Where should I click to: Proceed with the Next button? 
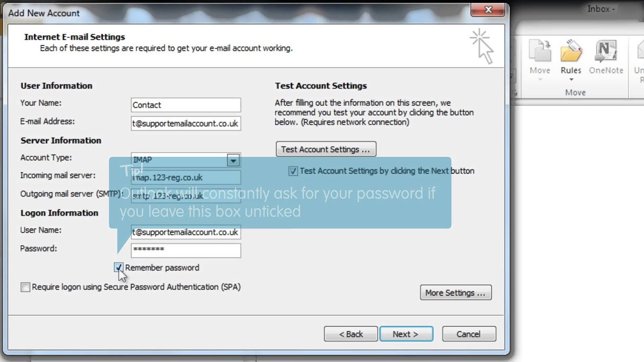pyautogui.click(x=406, y=334)
